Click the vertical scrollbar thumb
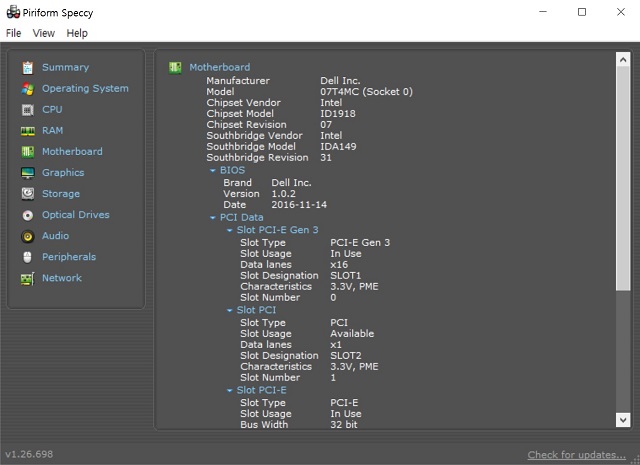 (x=623, y=179)
